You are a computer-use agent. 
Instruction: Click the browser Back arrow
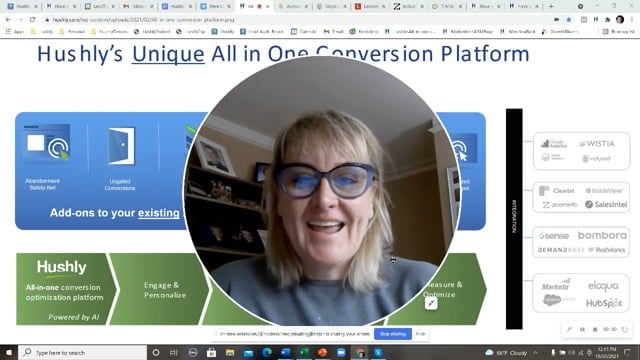click(x=8, y=20)
